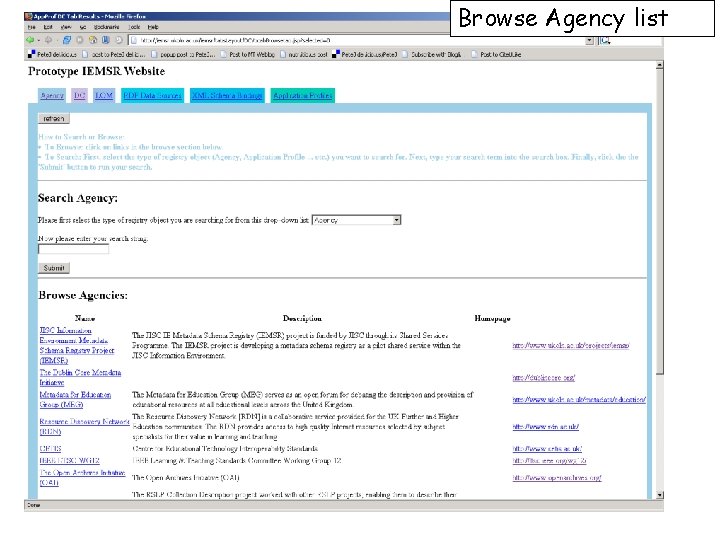
Task: Open the first 'PeteJ del.icio.us' bookmark
Action: (52, 54)
